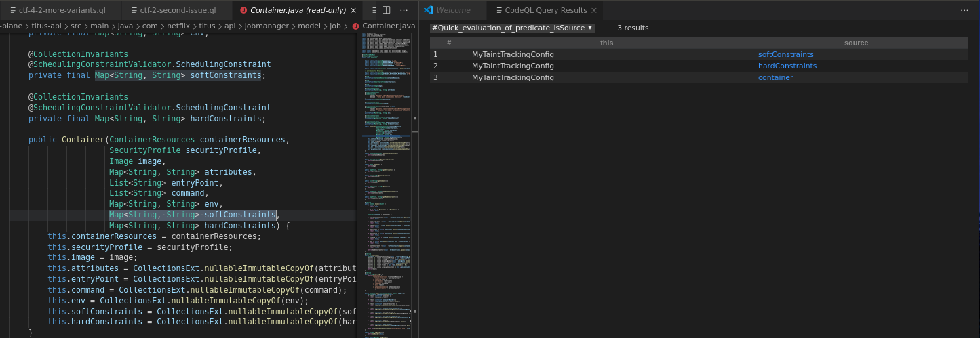The height and width of the screenshot is (338, 980).
Task: Click the 'com' breadcrumb segment
Action: [150, 26]
